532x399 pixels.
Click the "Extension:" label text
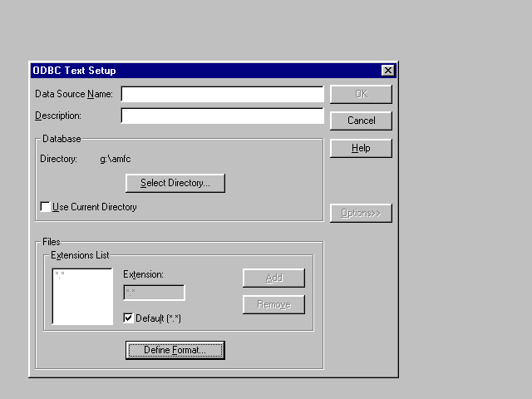pyautogui.click(x=143, y=273)
